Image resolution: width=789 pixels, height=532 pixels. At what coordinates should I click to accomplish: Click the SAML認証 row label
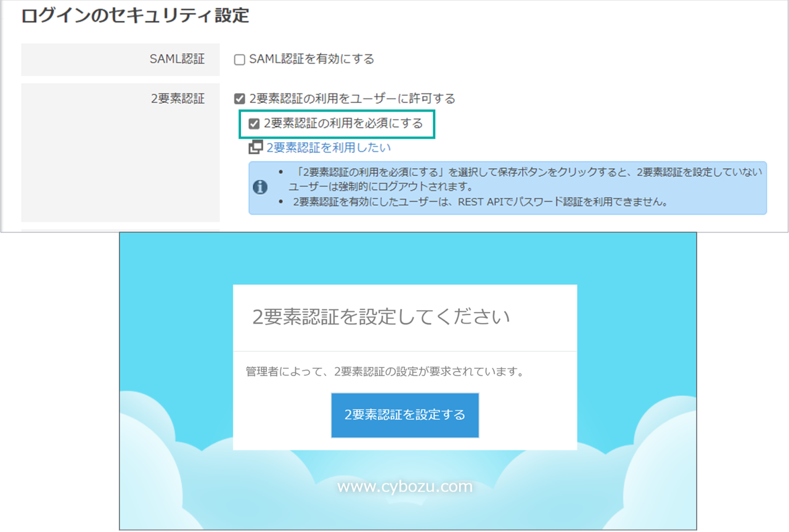point(178,60)
